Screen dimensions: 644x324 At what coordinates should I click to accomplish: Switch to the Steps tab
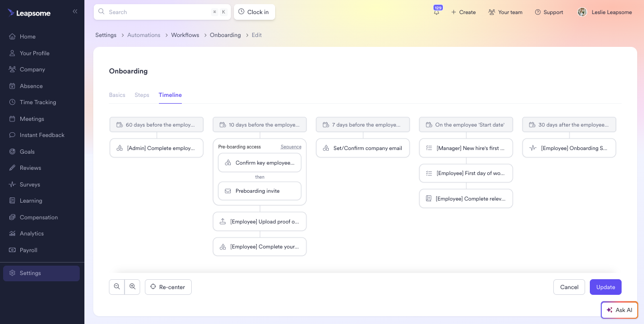click(x=142, y=95)
